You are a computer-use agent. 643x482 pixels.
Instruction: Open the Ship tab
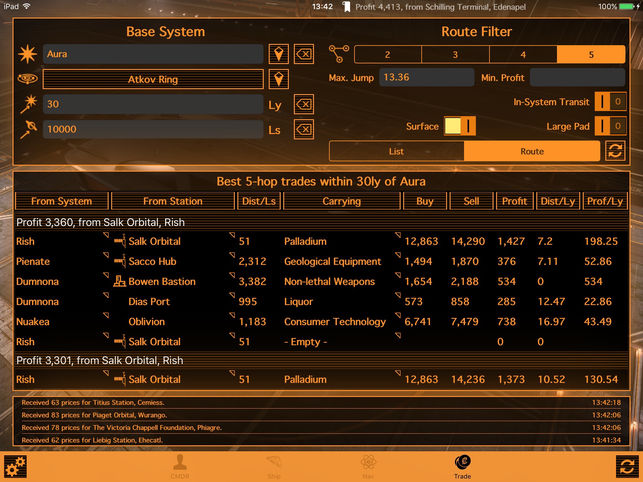click(x=274, y=467)
